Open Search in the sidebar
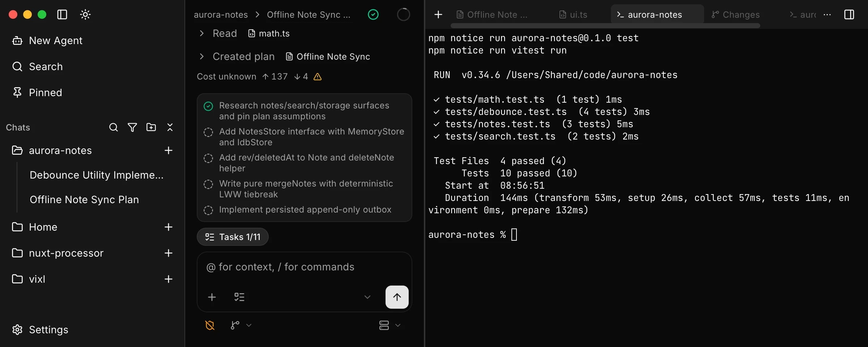 (37, 67)
